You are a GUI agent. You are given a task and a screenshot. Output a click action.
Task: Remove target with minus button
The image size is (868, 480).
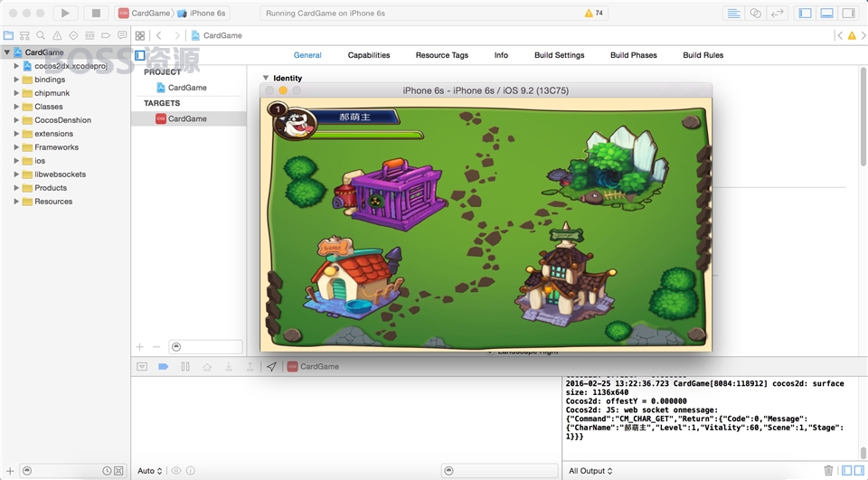pyautogui.click(x=156, y=346)
